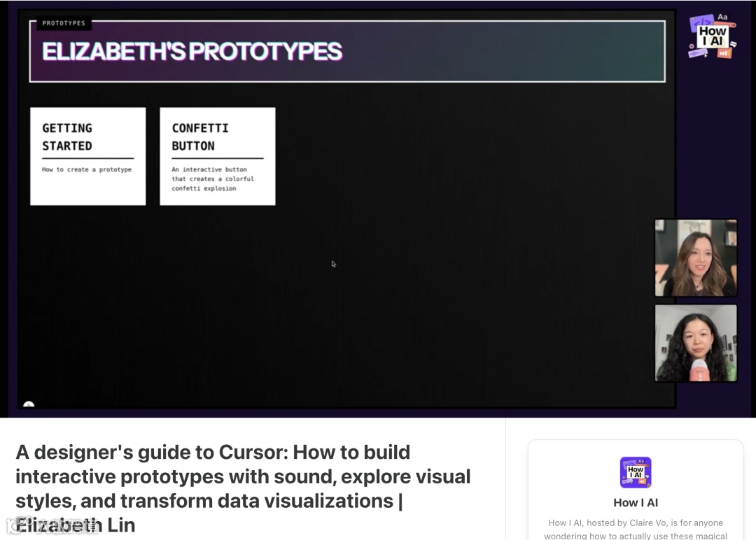Viewport: 756px width, 540px height.
Task: Click the PROTOTYPES label tag
Action: [x=64, y=23]
